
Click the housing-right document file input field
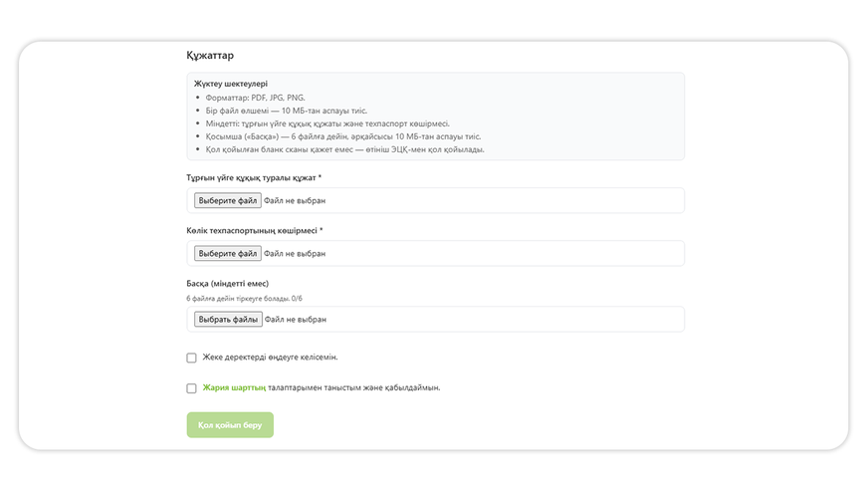436,200
